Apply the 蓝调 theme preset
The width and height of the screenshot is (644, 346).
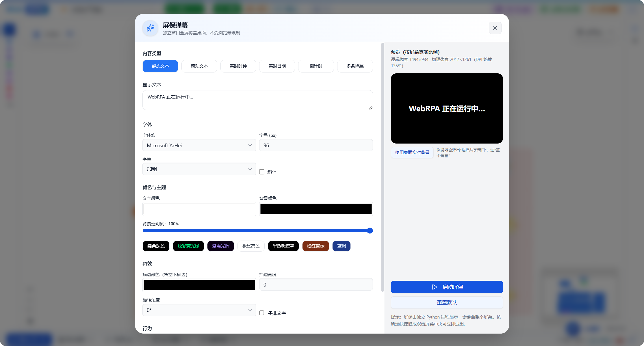[342, 246]
